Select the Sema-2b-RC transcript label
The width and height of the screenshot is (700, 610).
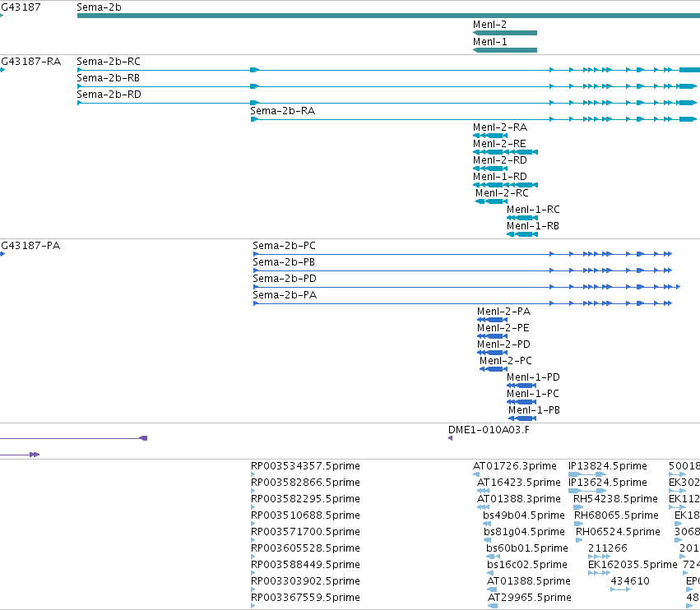pos(109,61)
